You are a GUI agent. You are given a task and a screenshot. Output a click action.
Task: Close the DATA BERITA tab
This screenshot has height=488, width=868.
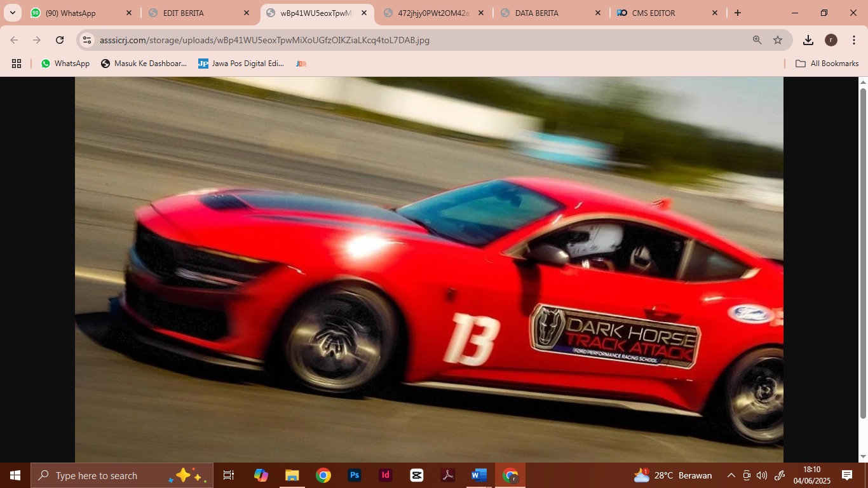pyautogui.click(x=598, y=13)
